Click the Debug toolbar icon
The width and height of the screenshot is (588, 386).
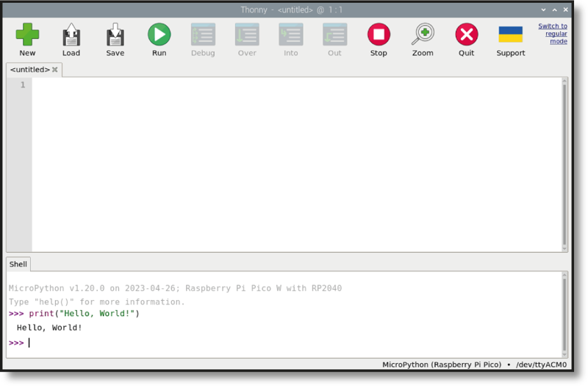203,35
